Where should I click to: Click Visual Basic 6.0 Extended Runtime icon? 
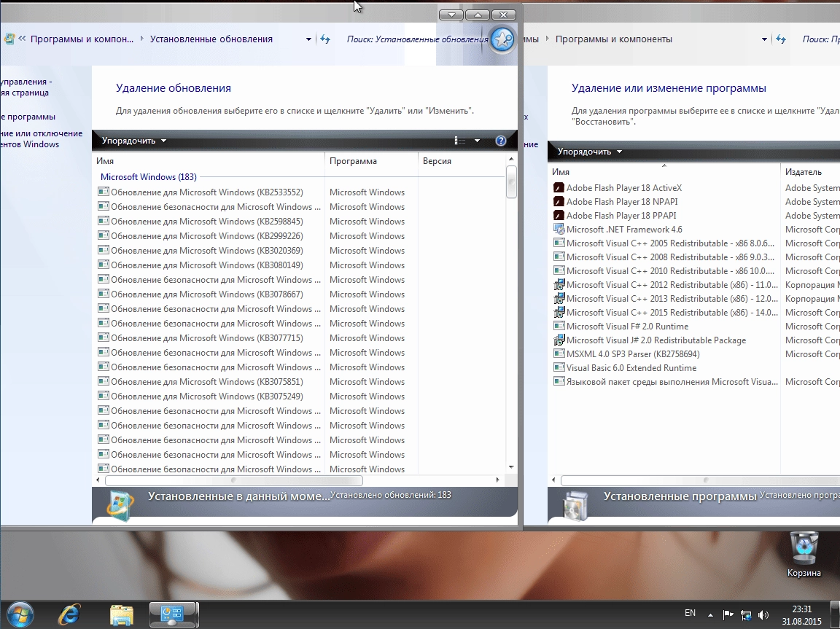(559, 368)
